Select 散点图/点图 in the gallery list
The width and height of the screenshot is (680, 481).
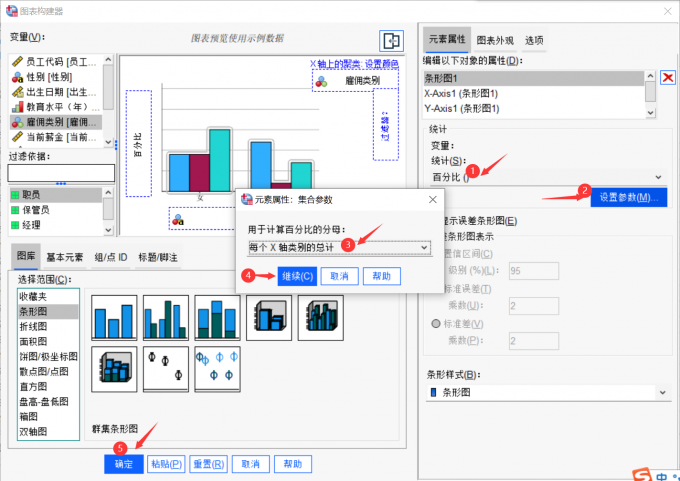(x=48, y=371)
